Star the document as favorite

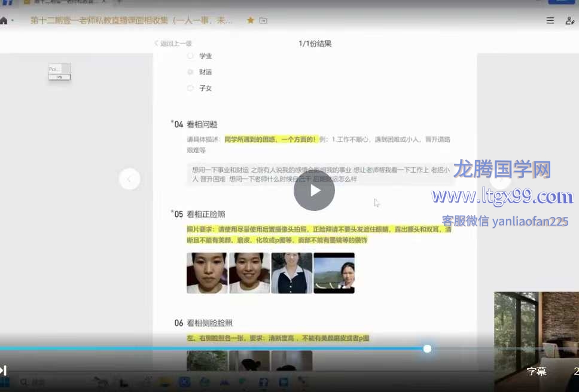click(251, 20)
